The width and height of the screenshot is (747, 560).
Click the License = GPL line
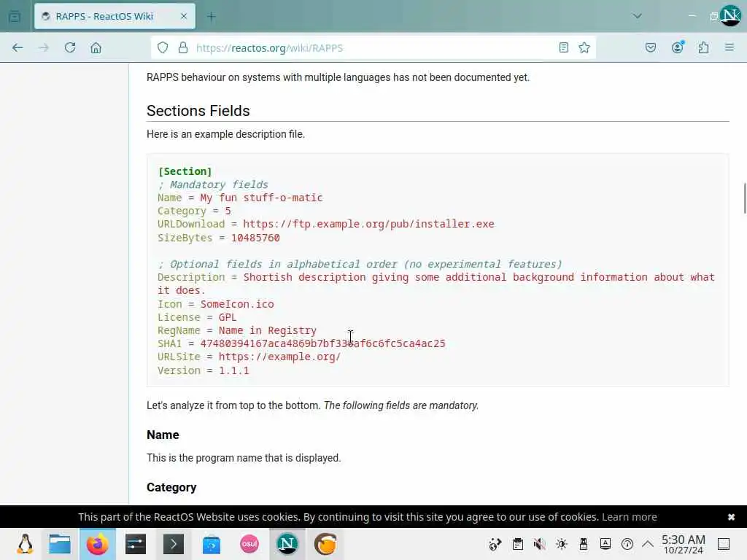(197, 317)
